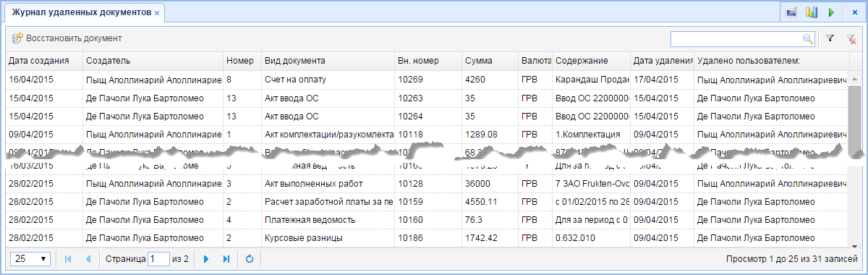This screenshot has width=868, height=275.
Task: Sort by Дата удаления column header
Action: coord(663,61)
